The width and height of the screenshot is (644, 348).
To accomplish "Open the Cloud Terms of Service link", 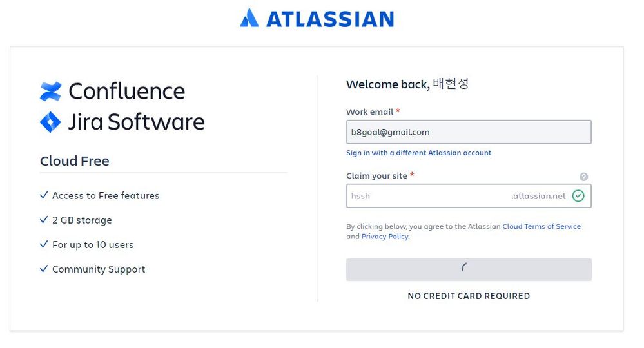I will (542, 227).
